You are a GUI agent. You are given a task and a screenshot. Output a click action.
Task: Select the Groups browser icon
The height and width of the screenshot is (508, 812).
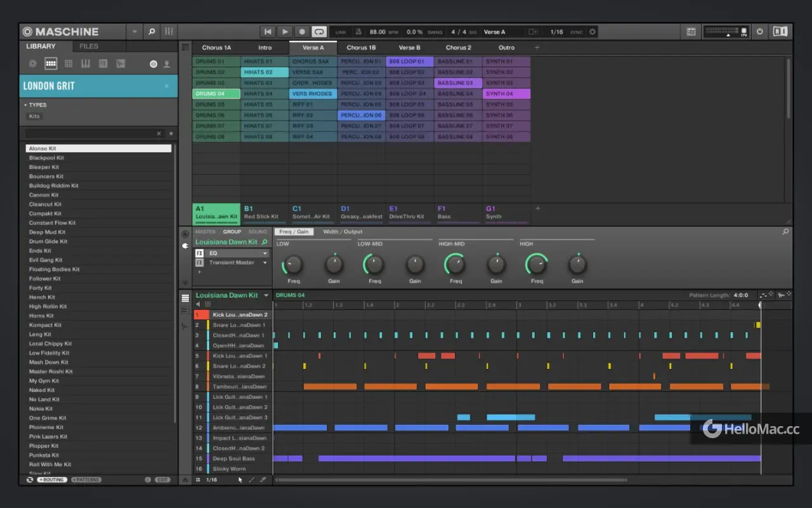coord(51,64)
